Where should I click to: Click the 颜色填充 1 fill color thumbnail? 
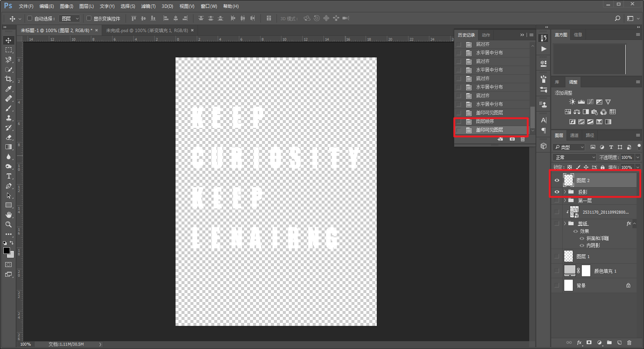click(x=569, y=270)
